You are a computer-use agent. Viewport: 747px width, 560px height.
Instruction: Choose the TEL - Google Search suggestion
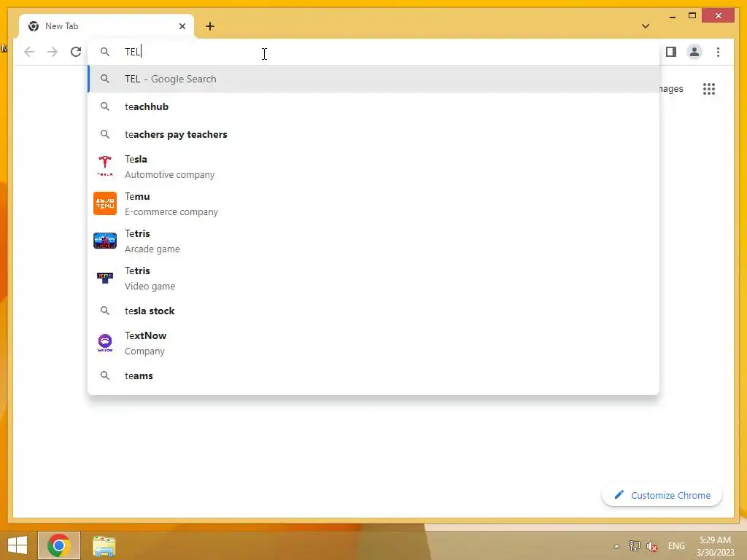tap(374, 79)
